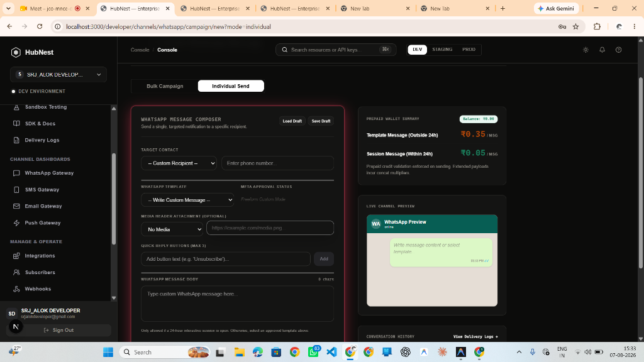Switch to first New Tab browser tab
Screen dimensions: 644x362
pos(375,8)
